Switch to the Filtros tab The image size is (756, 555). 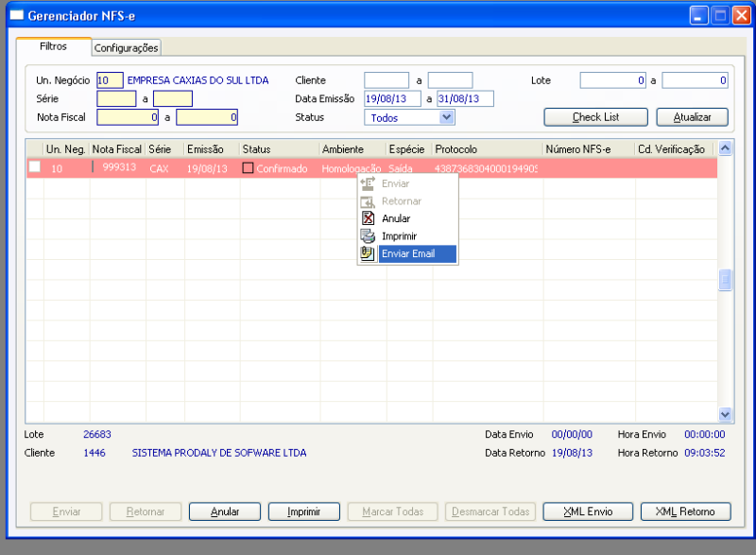[x=53, y=46]
